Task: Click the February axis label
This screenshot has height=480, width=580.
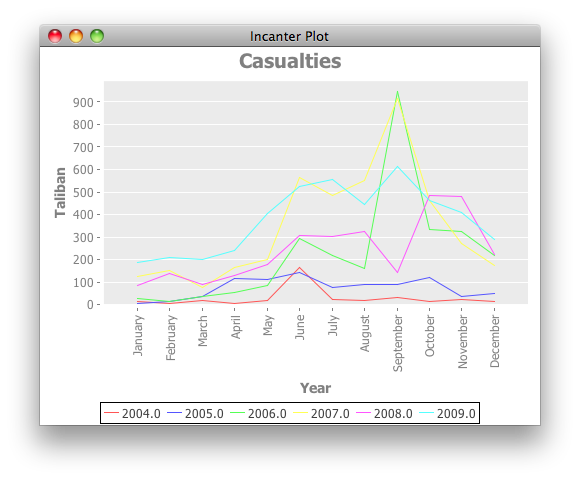Action: pyautogui.click(x=171, y=338)
